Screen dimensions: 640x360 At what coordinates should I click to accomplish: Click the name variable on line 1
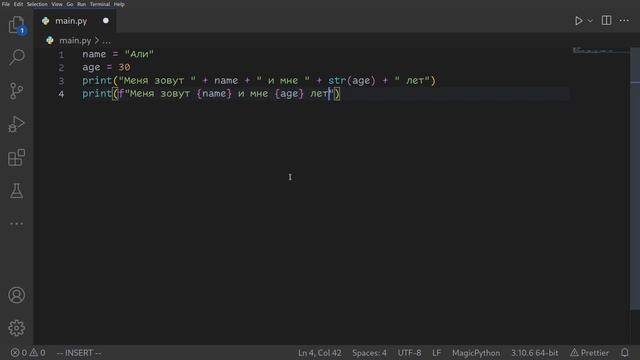coord(94,54)
